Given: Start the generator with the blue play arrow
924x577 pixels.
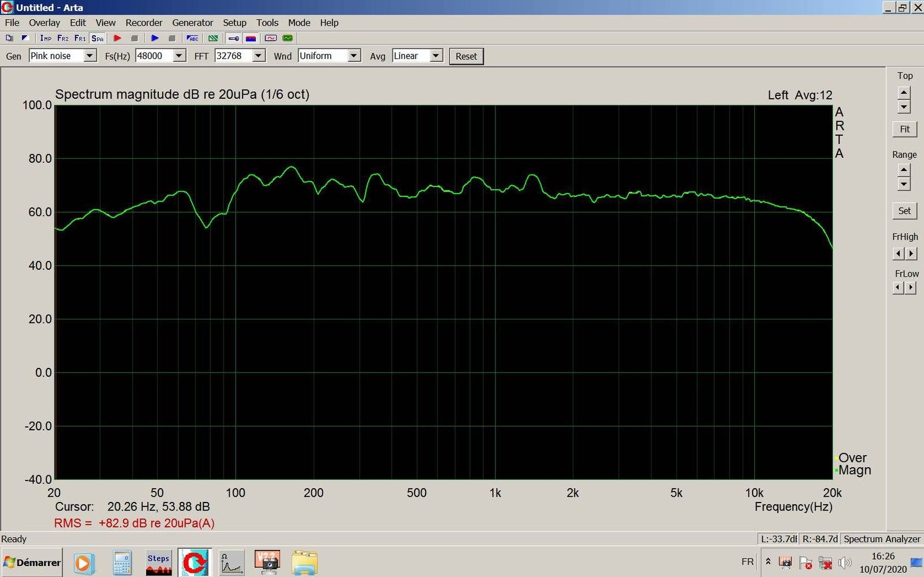Looking at the screenshot, I should tap(155, 38).
